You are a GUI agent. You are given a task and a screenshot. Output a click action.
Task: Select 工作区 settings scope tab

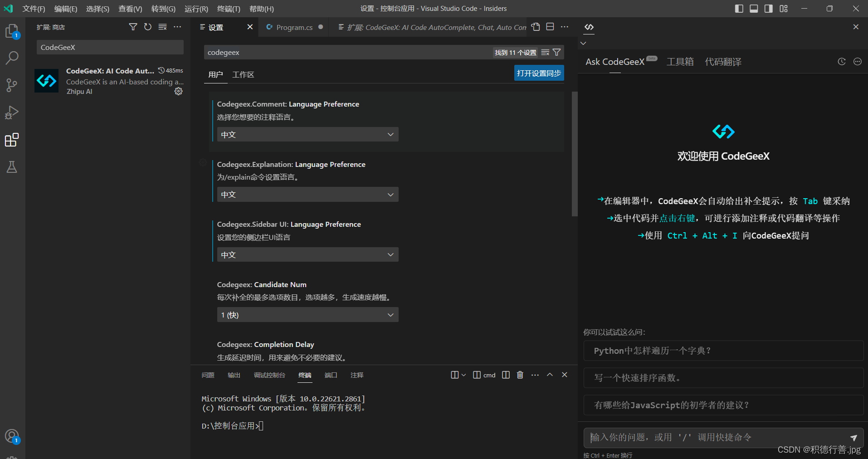pos(243,74)
